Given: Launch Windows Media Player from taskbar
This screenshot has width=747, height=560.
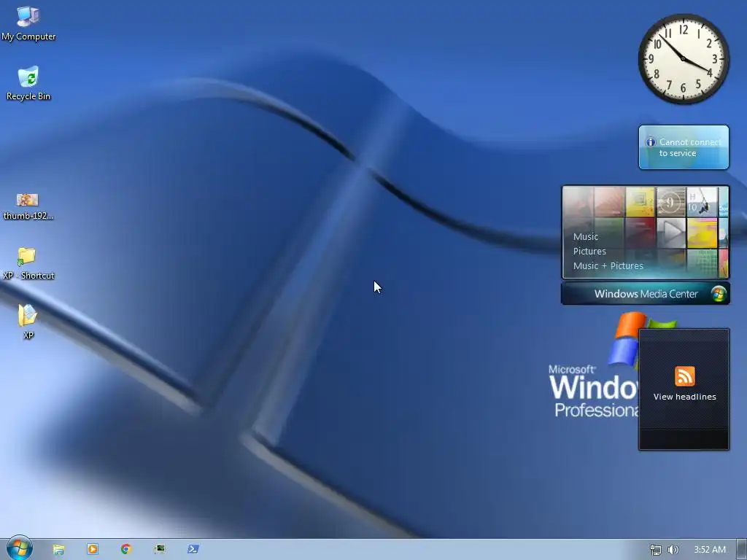Looking at the screenshot, I should pos(93,549).
